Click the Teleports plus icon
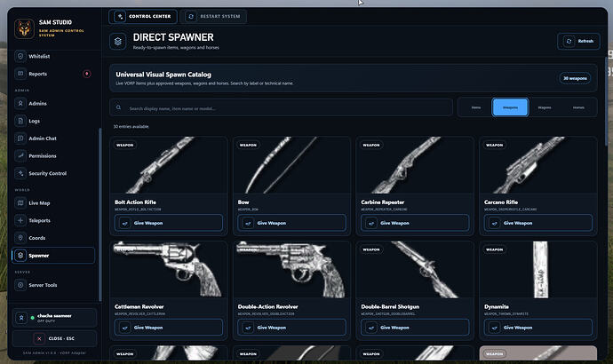Screen dimensions: 613x364 tap(20, 220)
